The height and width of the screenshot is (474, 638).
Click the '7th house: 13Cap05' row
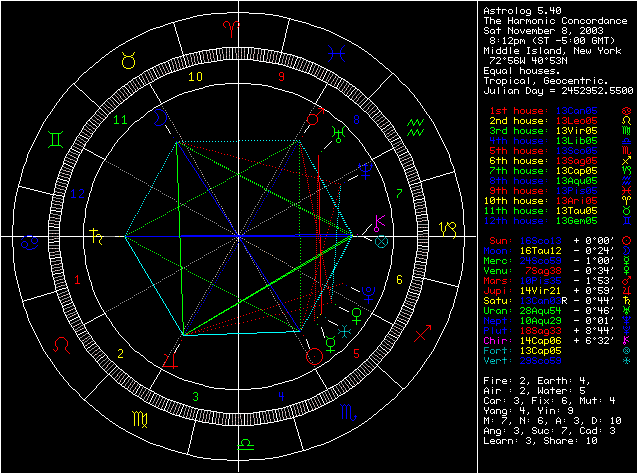click(543, 171)
